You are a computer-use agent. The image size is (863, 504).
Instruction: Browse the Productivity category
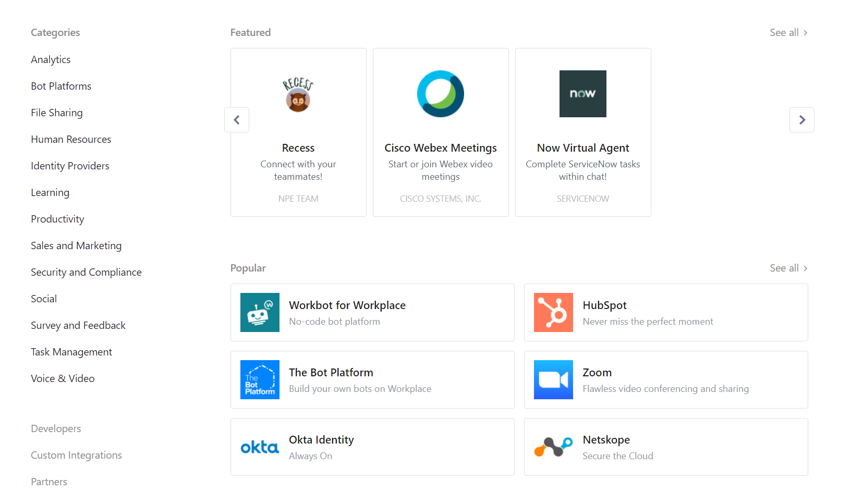57,219
